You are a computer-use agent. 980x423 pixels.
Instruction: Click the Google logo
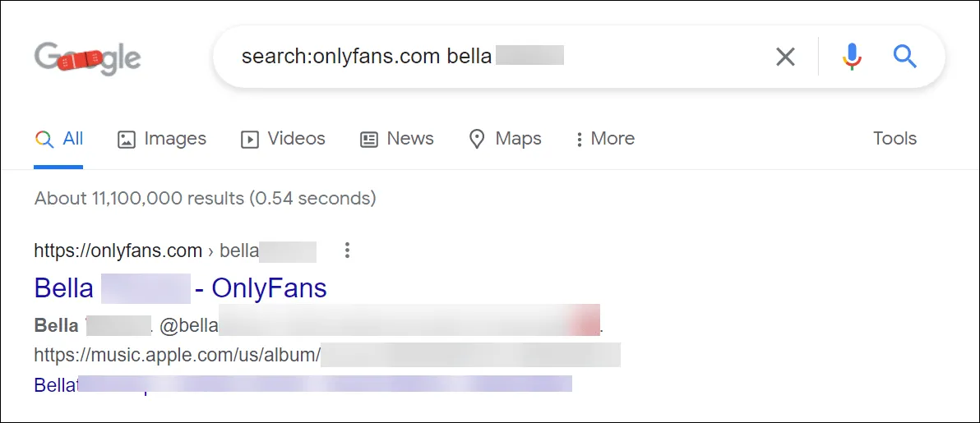coord(88,57)
